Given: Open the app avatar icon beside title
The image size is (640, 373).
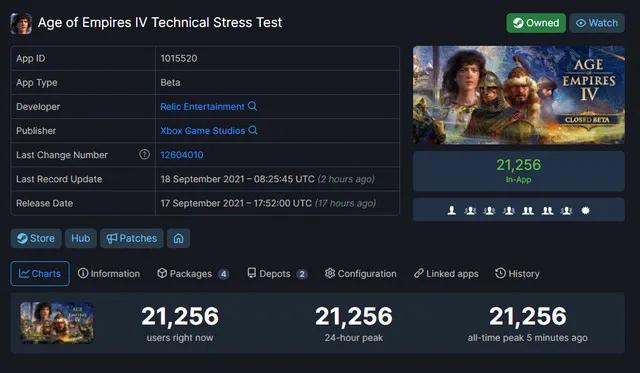Looking at the screenshot, I should 21,23.
